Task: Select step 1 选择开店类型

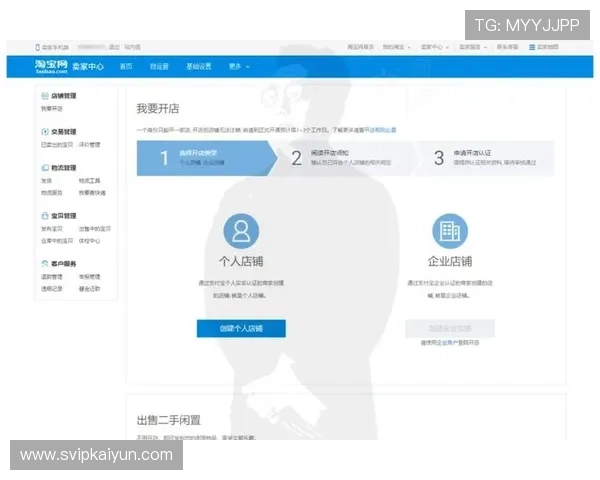Action: click(207, 158)
